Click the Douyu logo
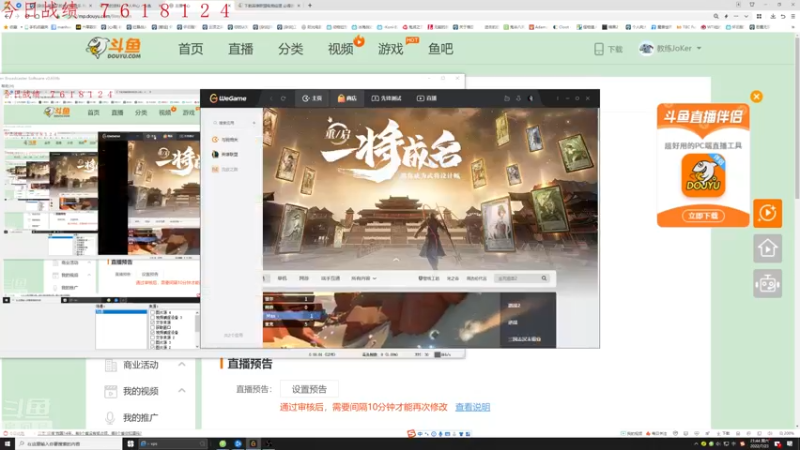The height and width of the screenshot is (450, 800). click(113, 48)
